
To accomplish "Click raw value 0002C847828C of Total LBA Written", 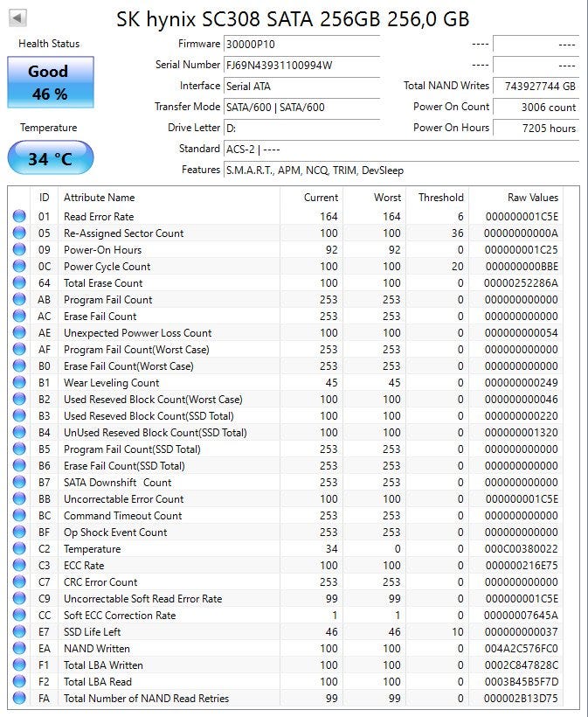I will (x=522, y=665).
